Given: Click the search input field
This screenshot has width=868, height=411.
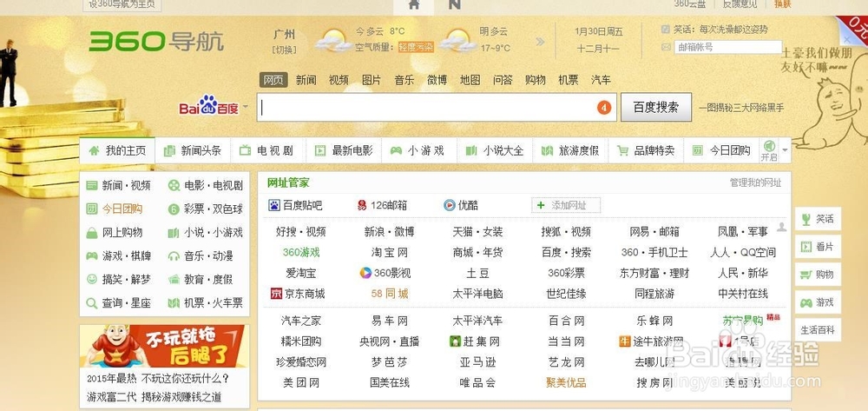Looking at the screenshot, I should coord(437,107).
